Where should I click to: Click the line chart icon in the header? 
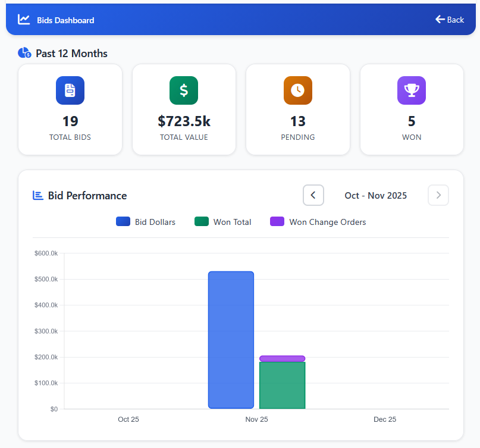(x=23, y=19)
